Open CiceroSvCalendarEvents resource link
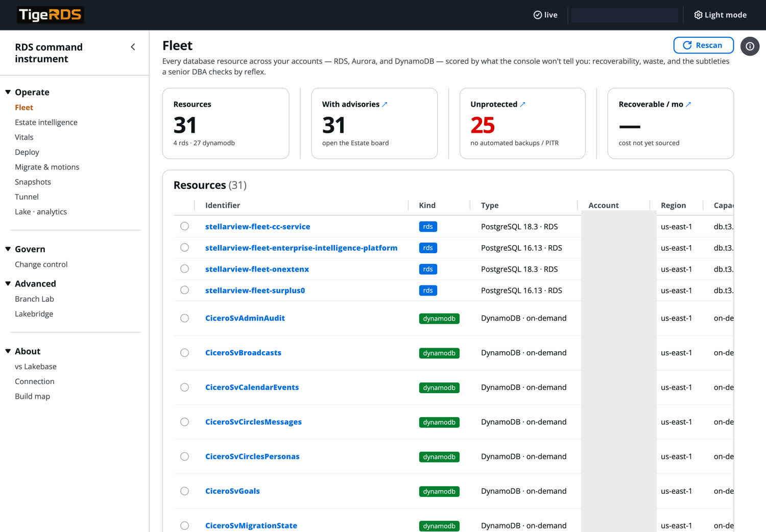Viewport: 766px width, 532px height. point(252,388)
